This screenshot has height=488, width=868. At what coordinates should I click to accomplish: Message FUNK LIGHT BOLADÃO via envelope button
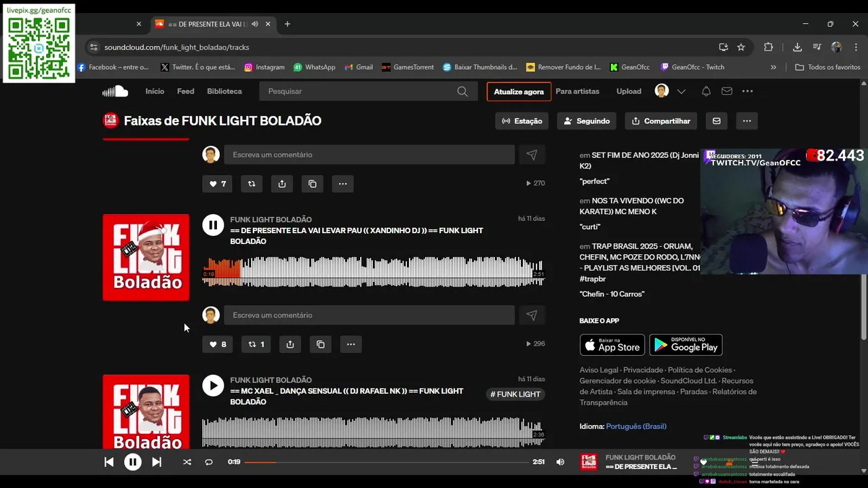717,121
